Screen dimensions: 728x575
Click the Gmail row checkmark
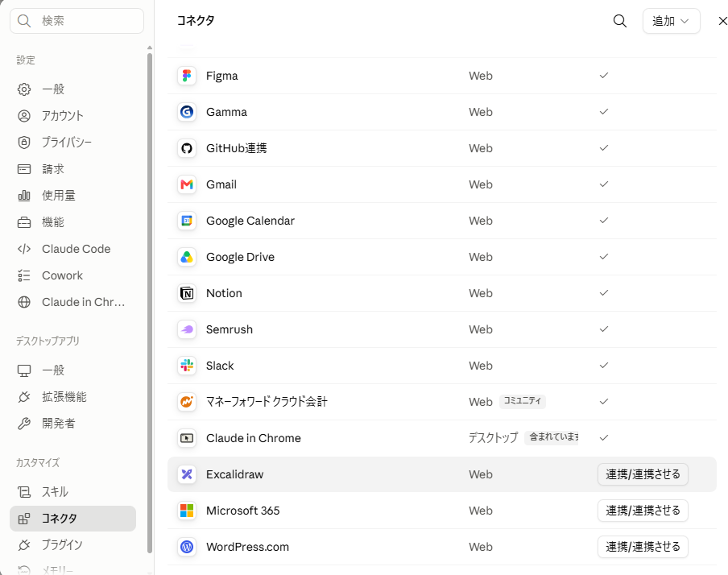click(603, 184)
